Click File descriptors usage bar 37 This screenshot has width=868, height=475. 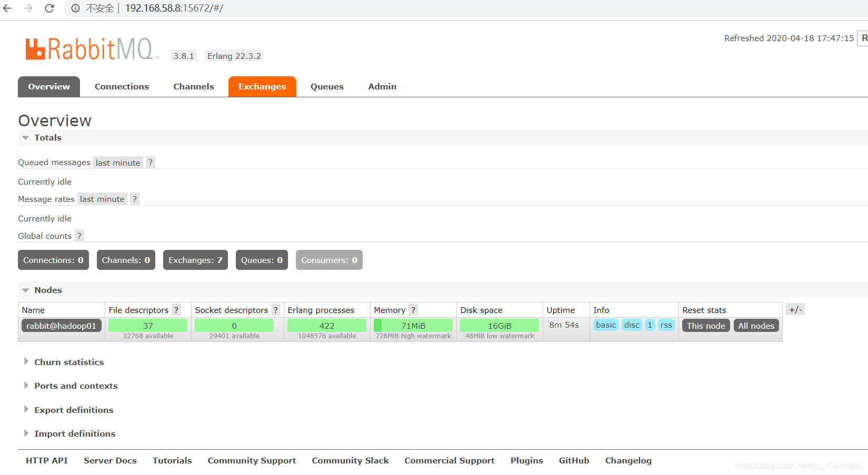[x=148, y=326]
